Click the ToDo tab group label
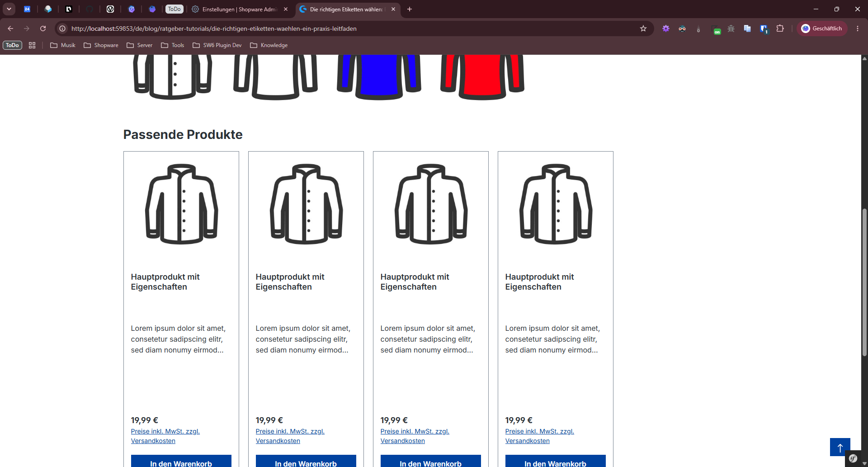This screenshot has height=467, width=868. tap(175, 9)
